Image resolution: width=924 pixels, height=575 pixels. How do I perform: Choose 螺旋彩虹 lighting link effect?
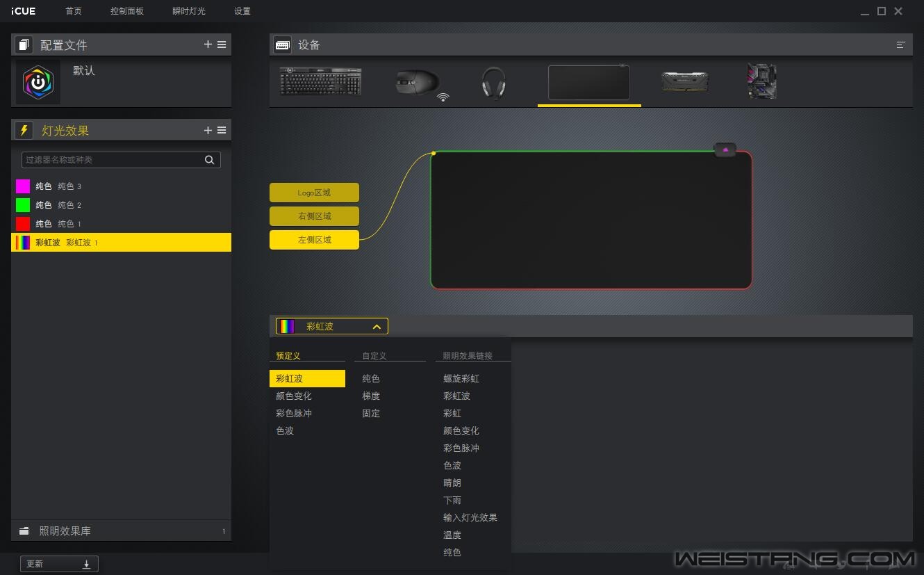pos(461,379)
